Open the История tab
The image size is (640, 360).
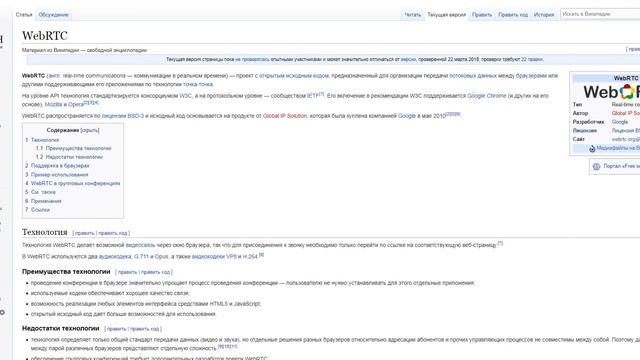click(x=544, y=15)
